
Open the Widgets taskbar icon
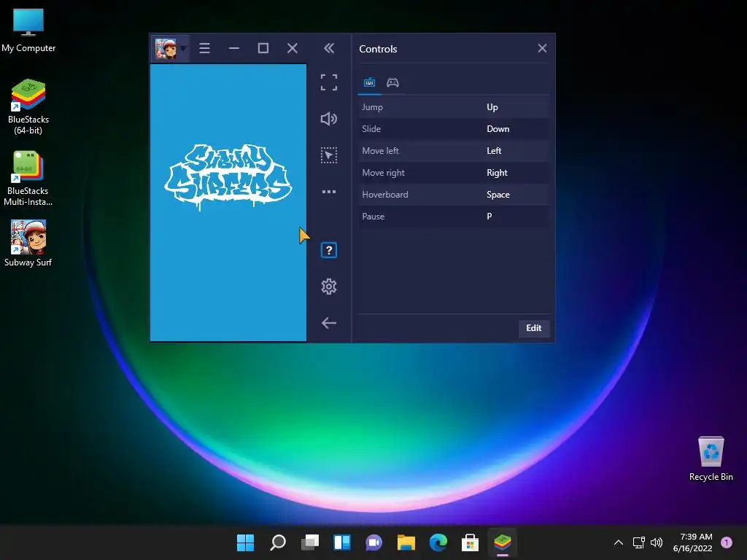pyautogui.click(x=342, y=542)
